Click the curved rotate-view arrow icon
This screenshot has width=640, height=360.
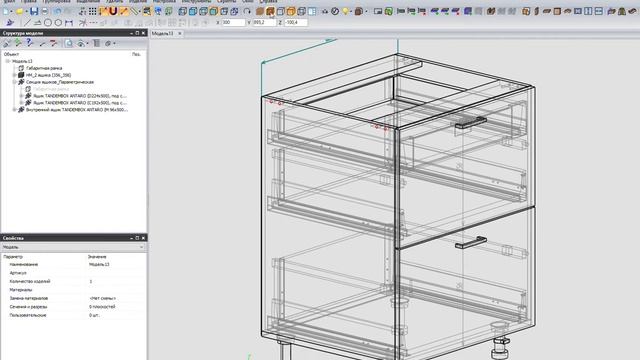pyautogui.click(x=247, y=11)
